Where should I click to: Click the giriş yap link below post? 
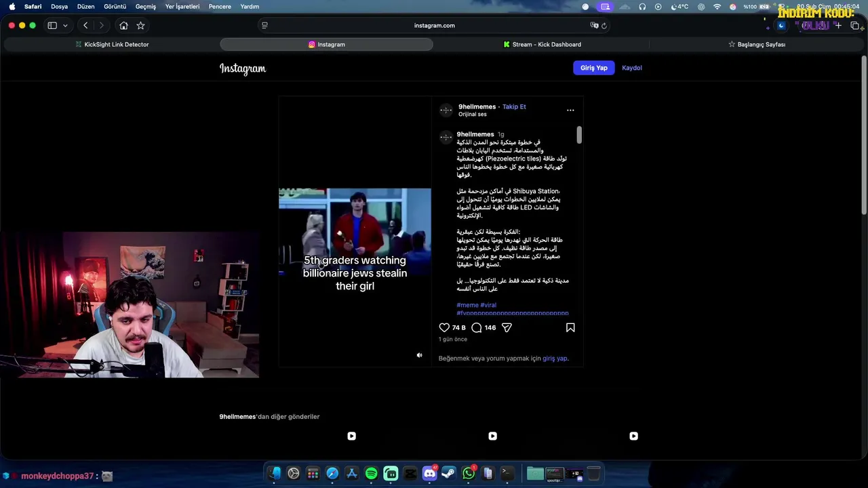click(555, 359)
